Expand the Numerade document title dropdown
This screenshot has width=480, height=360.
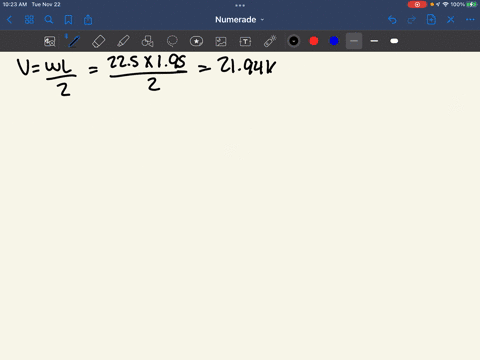click(240, 20)
